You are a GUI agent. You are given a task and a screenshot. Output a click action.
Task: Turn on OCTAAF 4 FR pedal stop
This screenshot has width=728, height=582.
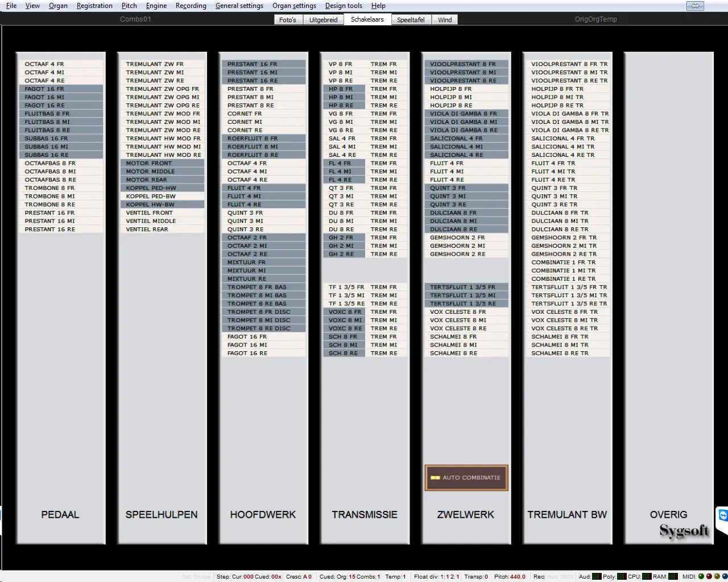coord(61,64)
